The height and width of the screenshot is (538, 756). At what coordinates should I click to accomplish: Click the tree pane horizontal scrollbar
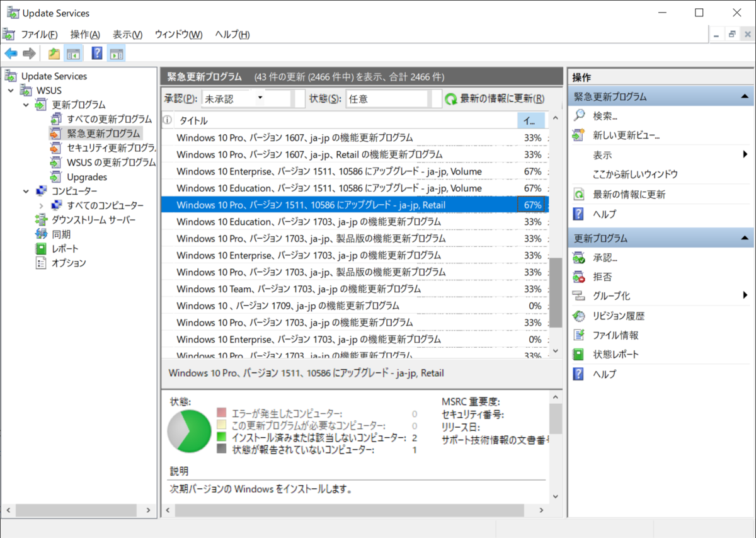pyautogui.click(x=77, y=510)
